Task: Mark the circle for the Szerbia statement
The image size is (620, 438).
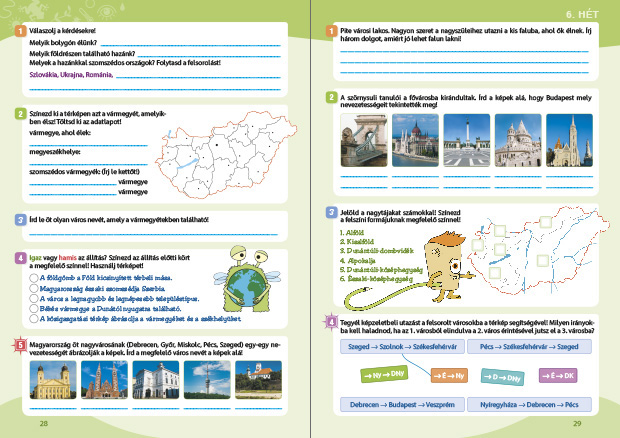Action: coord(35,285)
